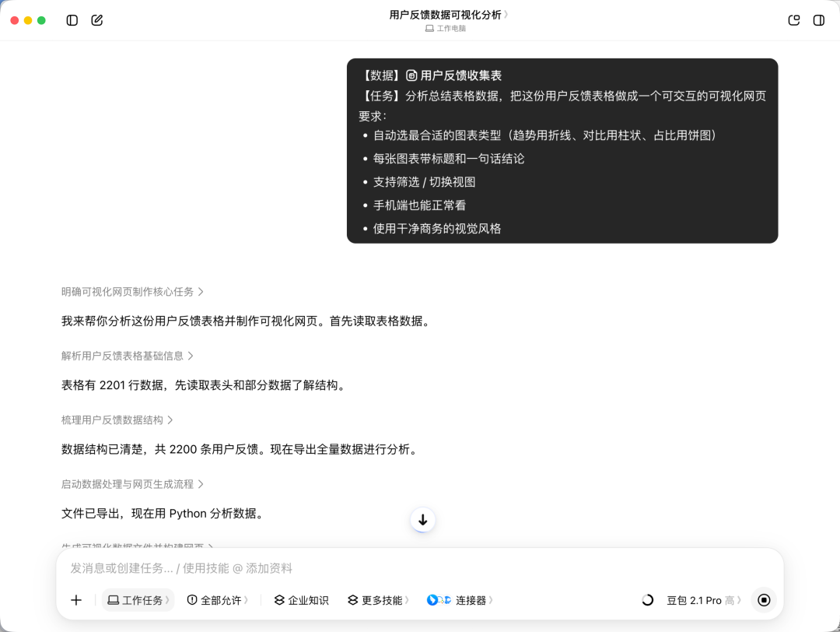Stop generation with the round stop button

[x=764, y=600]
